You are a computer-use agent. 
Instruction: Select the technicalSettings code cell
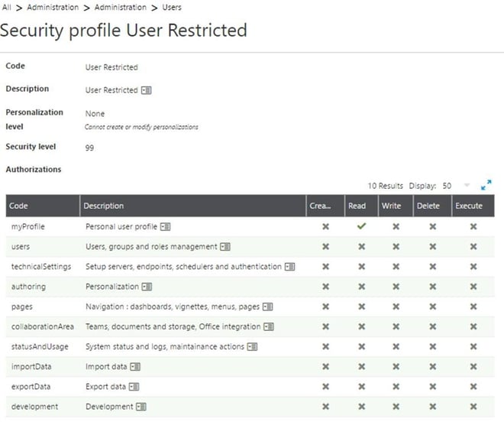tap(41, 267)
